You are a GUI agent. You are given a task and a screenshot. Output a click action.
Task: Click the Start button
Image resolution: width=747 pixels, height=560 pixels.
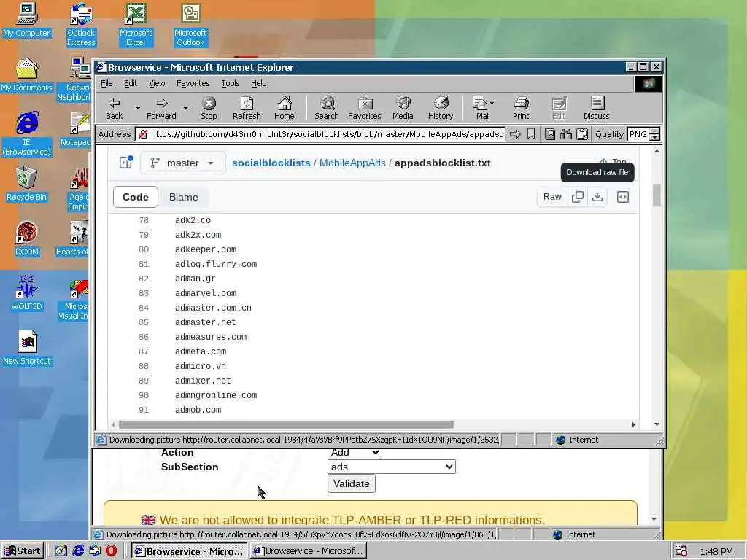pos(23,551)
